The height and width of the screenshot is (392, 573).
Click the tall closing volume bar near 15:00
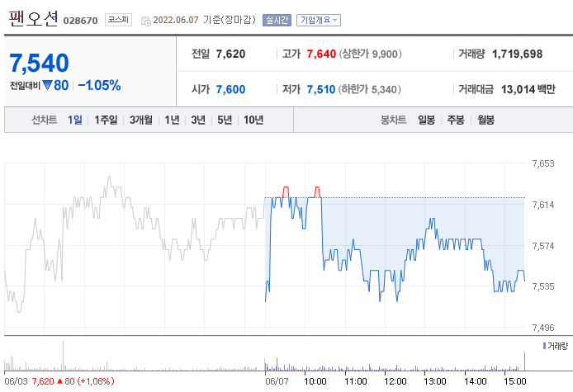pyautogui.click(x=525, y=361)
